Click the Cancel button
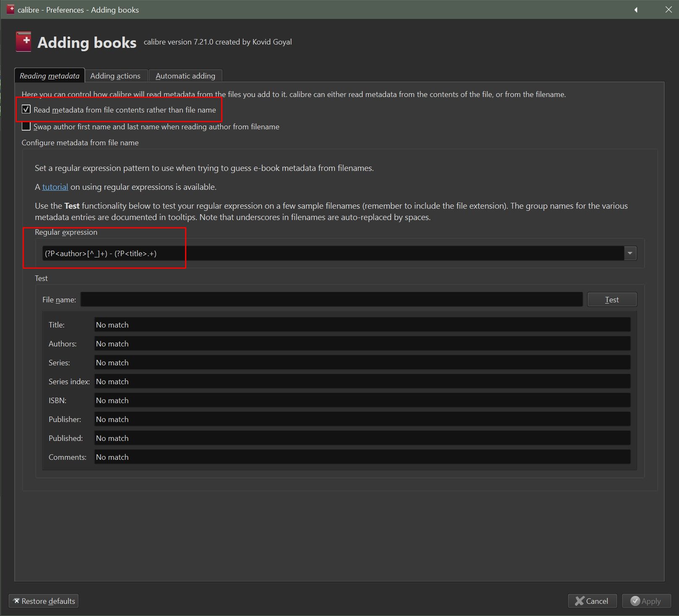679x616 pixels. [x=592, y=601]
